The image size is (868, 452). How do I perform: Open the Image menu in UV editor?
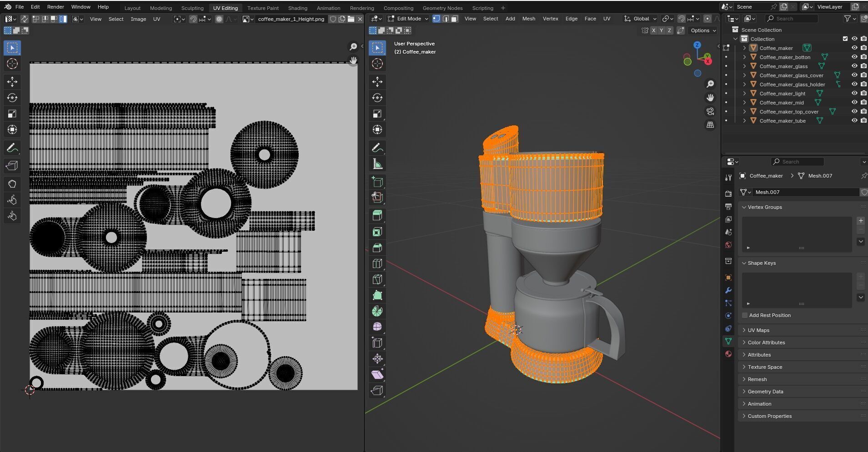(138, 19)
